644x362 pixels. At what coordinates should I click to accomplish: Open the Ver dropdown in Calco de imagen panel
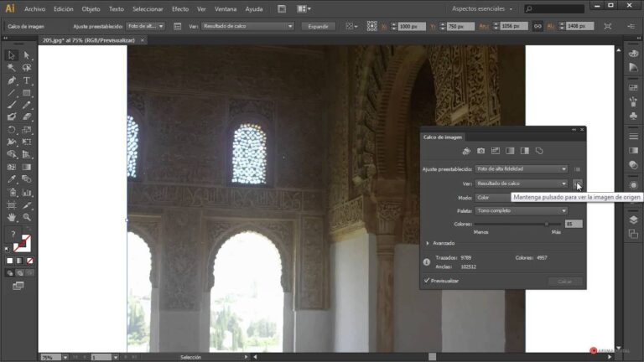tap(522, 184)
